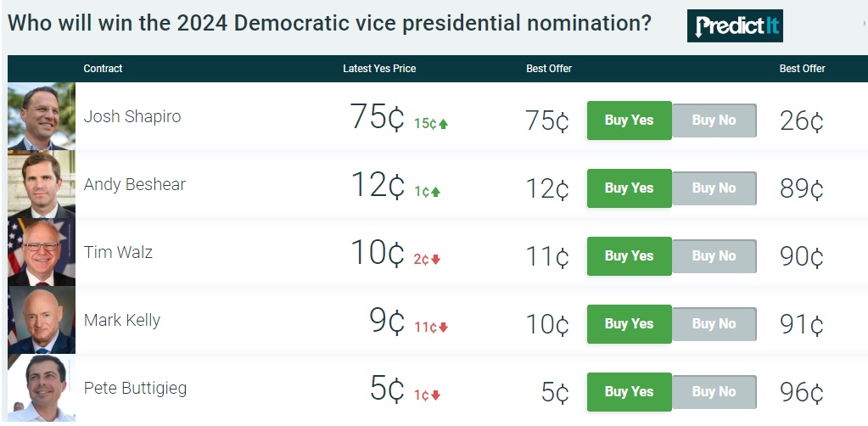Screen dimensions: 868x426
Task: Buy Yes for Tim Walz
Action: coord(629,256)
